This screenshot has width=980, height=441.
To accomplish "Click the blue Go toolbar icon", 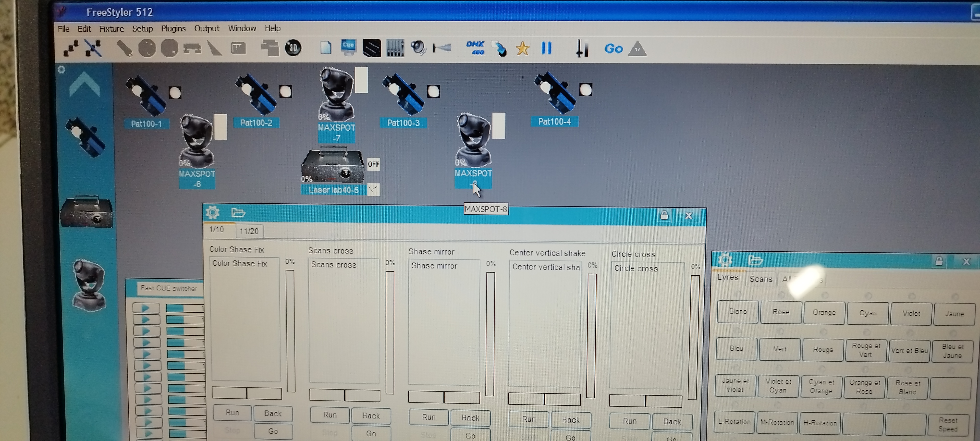I will tap(613, 49).
